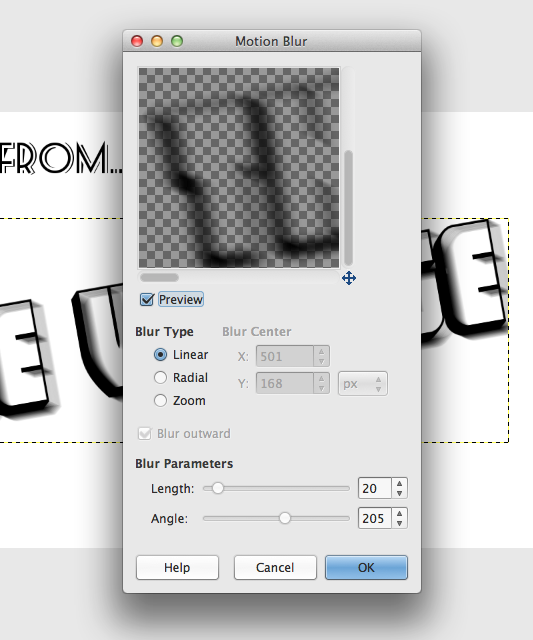Click the Length value field showing 20

tap(375, 488)
